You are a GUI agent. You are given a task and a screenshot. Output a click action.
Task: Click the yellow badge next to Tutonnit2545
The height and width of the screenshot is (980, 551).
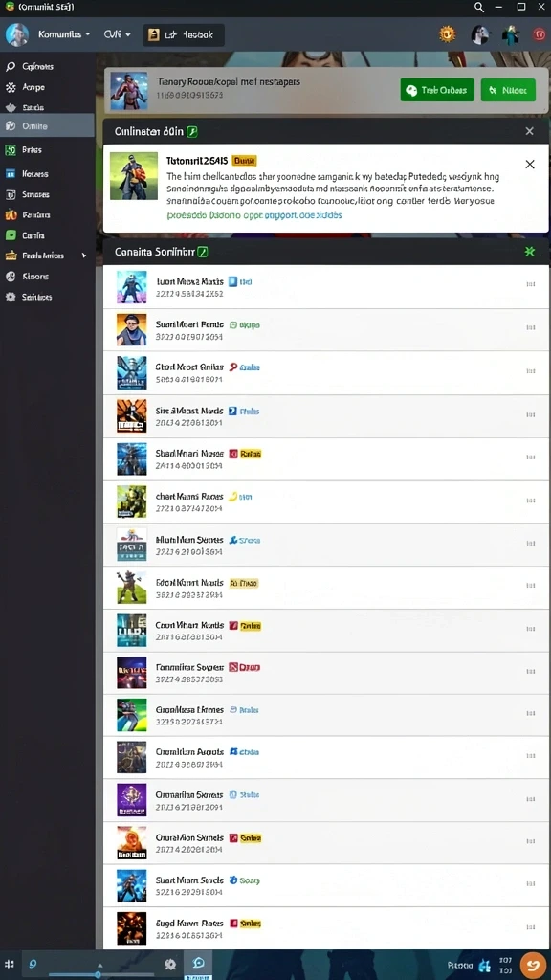pos(244,161)
